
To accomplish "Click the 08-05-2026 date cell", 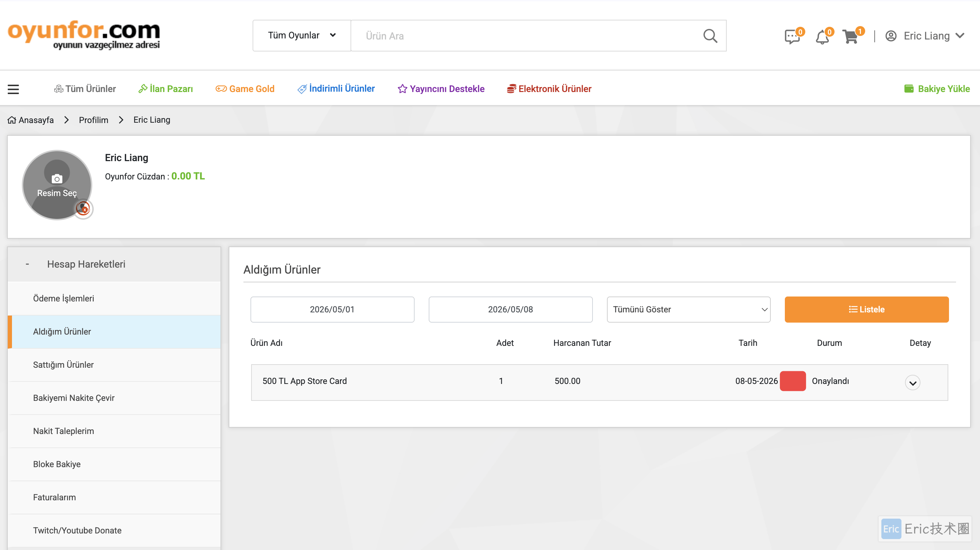I will [x=756, y=381].
